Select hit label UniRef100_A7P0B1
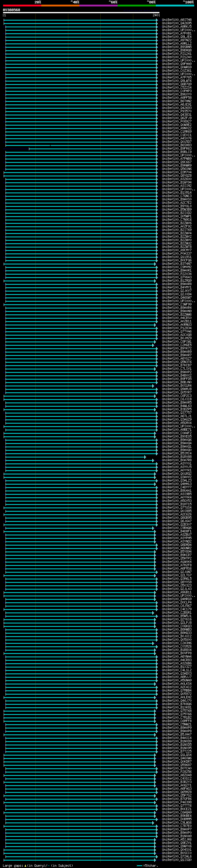The width and height of the screenshot is (197, 868). (177, 33)
